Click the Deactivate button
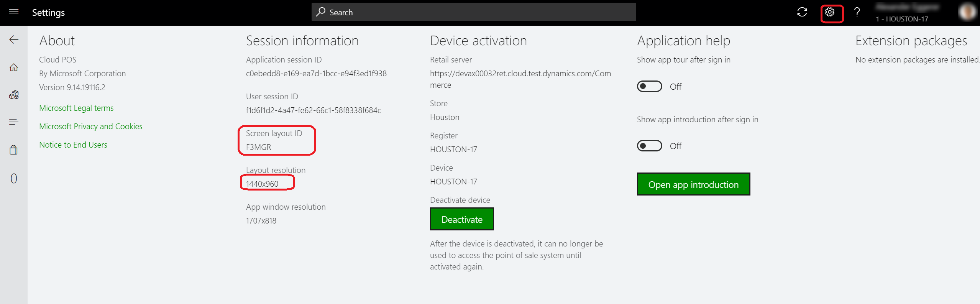Screen dimensions: 980x304 point(461,219)
